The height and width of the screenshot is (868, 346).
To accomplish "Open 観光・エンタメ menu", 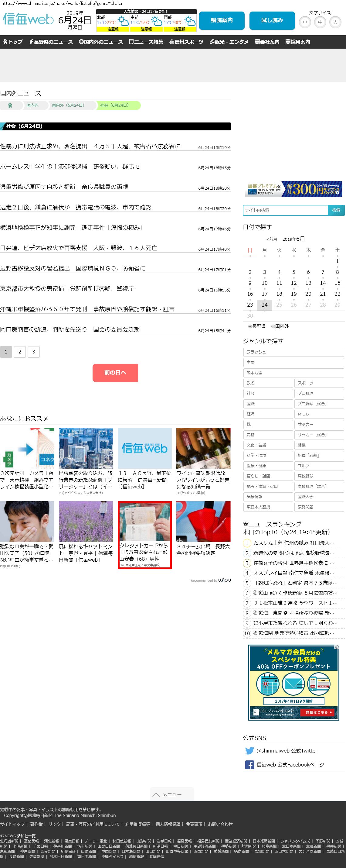I will pos(229,42).
